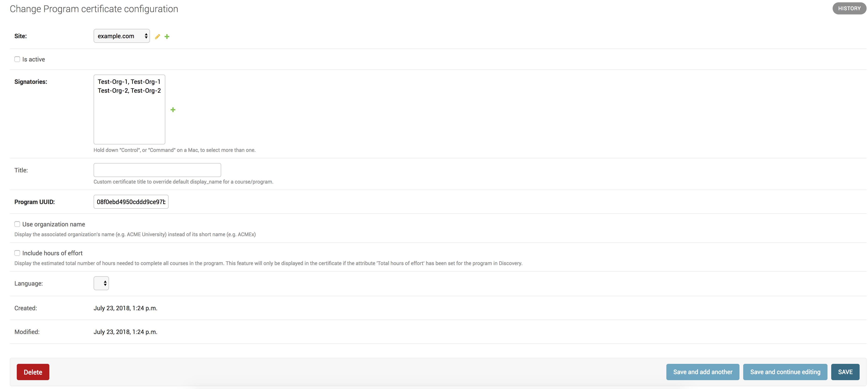
Task: Tick Include hours of effort checkbox
Action: (x=17, y=253)
